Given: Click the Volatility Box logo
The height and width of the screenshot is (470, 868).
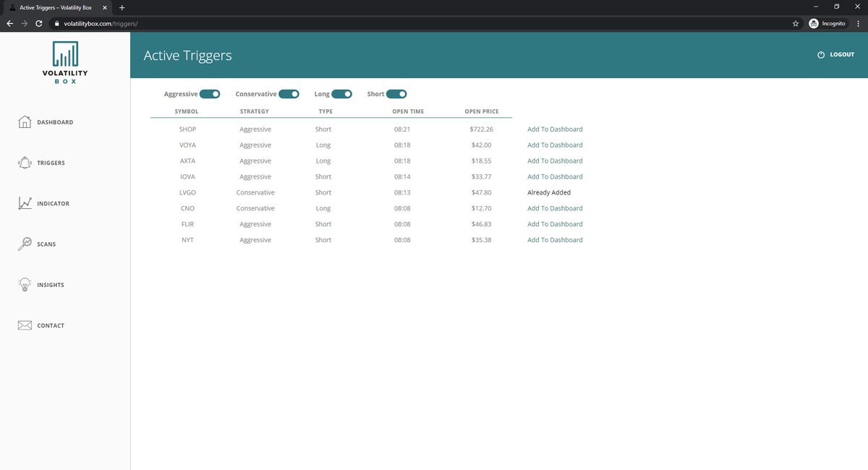Looking at the screenshot, I should (65, 61).
